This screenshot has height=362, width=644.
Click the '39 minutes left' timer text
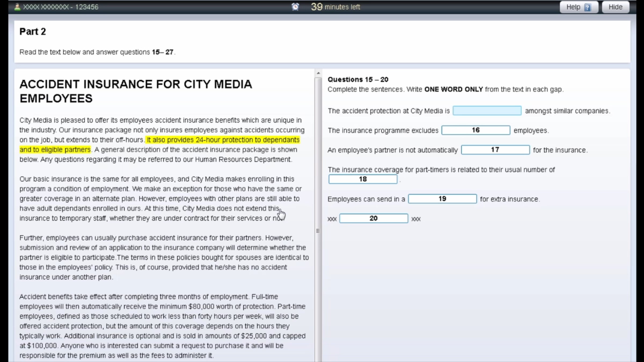tap(335, 7)
